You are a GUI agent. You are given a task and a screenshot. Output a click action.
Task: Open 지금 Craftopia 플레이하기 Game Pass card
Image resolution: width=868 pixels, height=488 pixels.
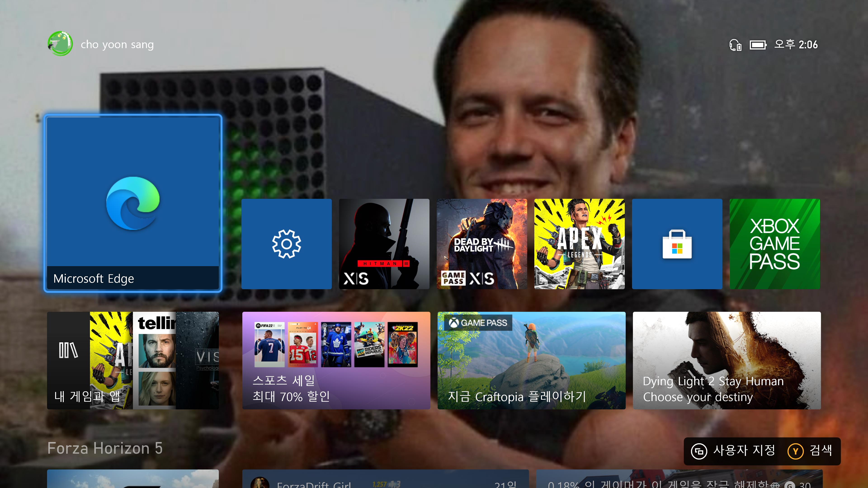[x=531, y=360]
